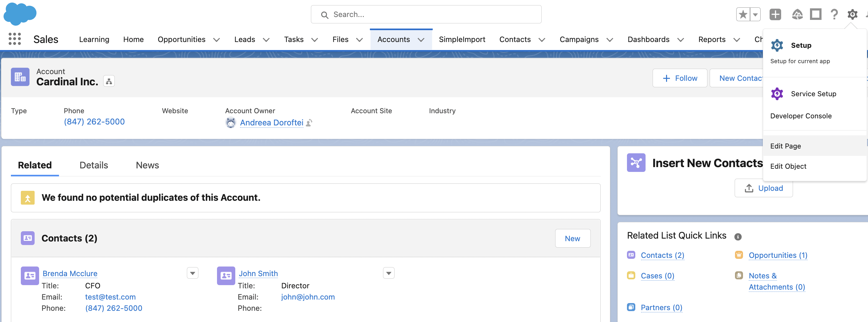Expand the Files nav dropdown chevron

point(360,40)
